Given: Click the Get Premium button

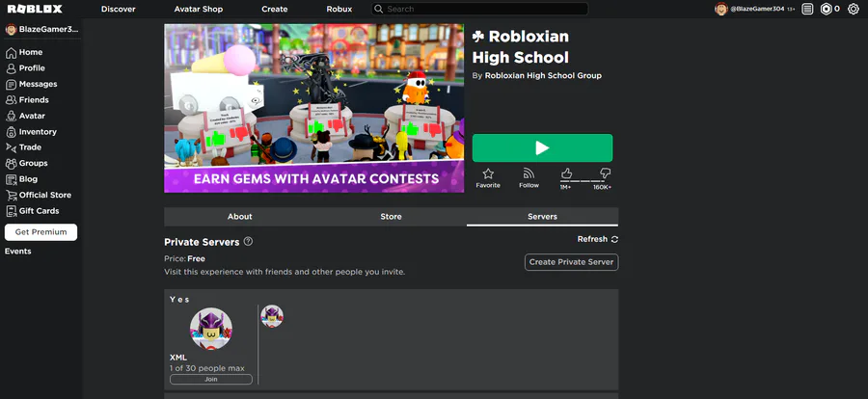Looking at the screenshot, I should [x=41, y=232].
